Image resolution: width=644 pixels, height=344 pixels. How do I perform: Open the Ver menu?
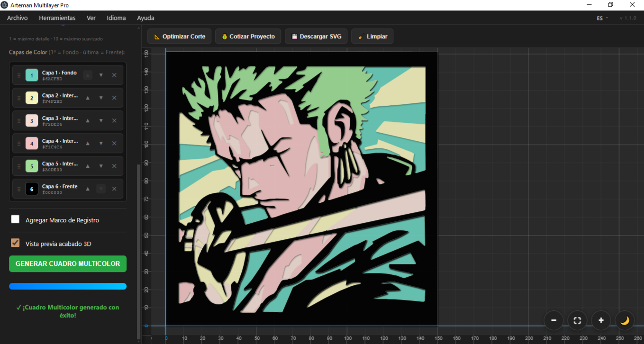pos(91,18)
